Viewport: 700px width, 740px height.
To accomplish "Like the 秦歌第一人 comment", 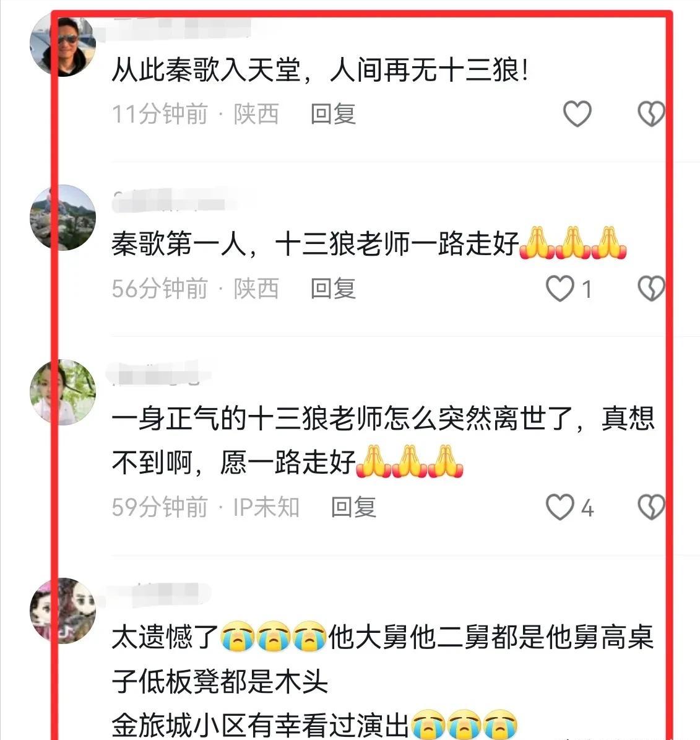I will 560,289.
